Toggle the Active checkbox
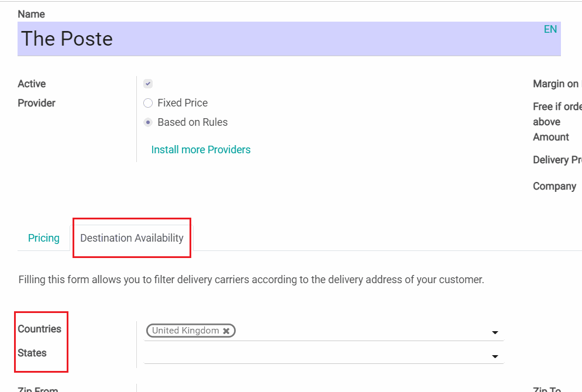The width and height of the screenshot is (582, 392). coord(148,84)
